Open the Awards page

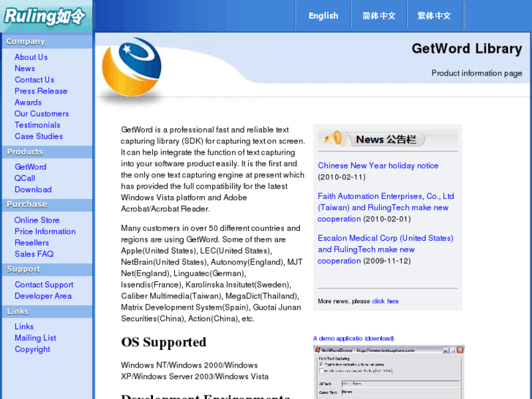point(28,102)
